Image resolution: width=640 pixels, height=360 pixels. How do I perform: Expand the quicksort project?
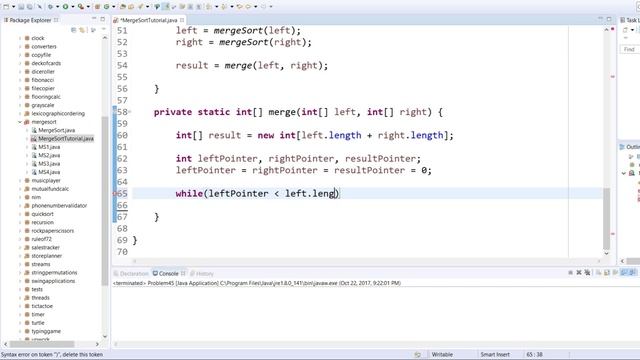point(20,214)
